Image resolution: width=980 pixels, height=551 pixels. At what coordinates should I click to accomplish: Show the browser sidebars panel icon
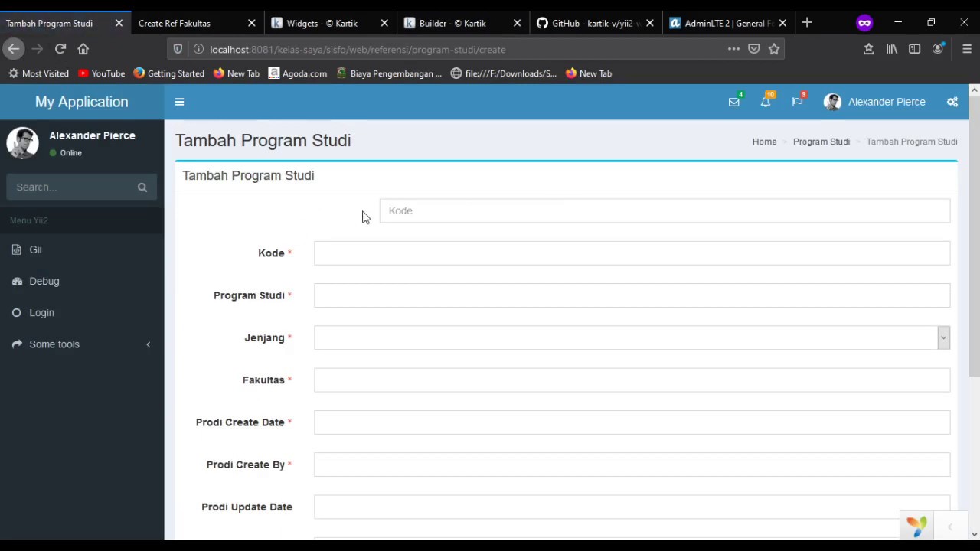click(915, 49)
